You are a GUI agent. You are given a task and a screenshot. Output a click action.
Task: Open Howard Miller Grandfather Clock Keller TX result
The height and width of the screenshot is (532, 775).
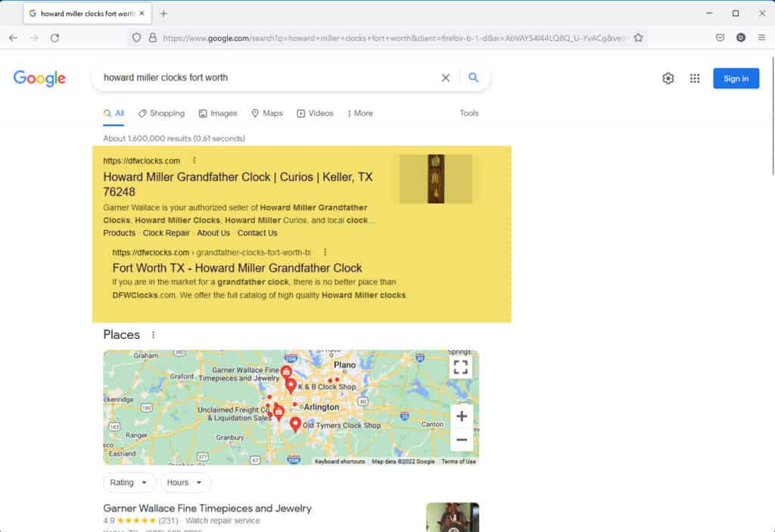238,184
